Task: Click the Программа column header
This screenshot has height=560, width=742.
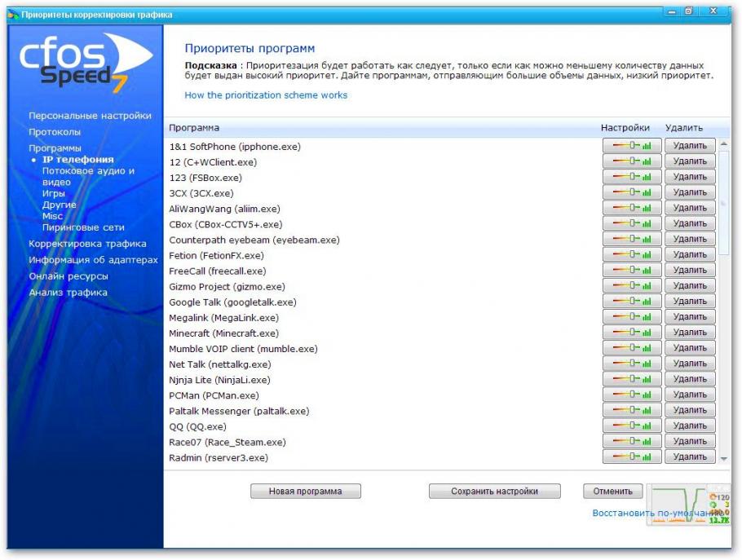Action: pyautogui.click(x=194, y=128)
